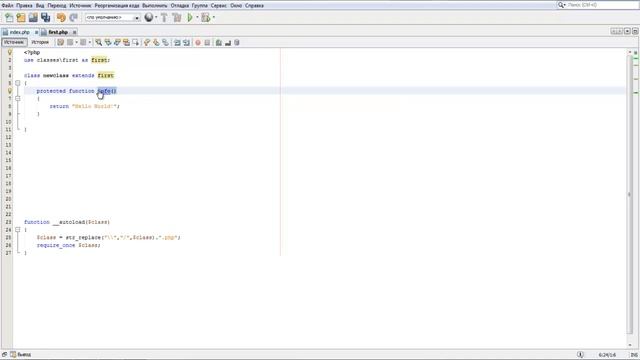Jump to last edit location icon
The height and width of the screenshot is (360, 640).
coord(60,42)
